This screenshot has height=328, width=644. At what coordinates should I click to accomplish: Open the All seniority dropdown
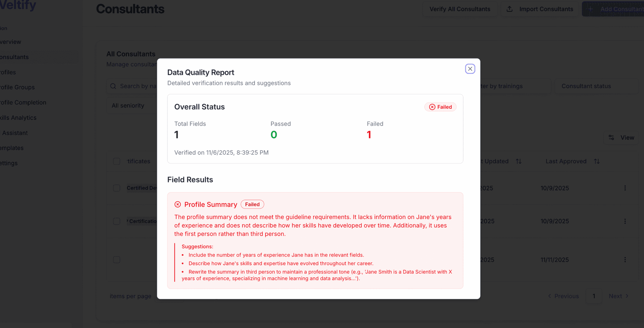coord(128,105)
